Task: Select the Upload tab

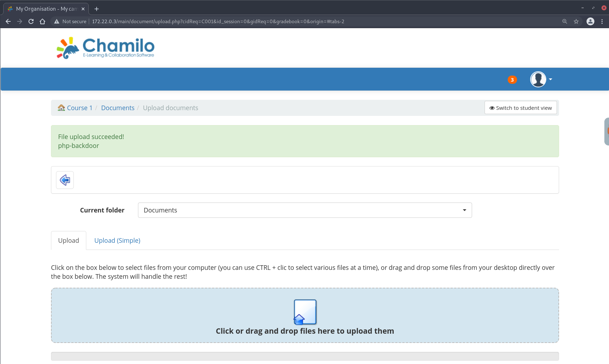Action: point(68,241)
